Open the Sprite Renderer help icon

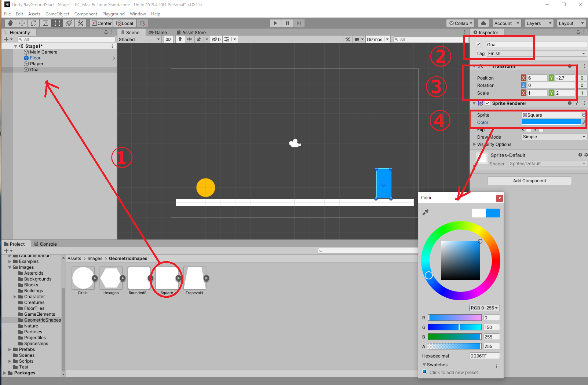click(570, 103)
